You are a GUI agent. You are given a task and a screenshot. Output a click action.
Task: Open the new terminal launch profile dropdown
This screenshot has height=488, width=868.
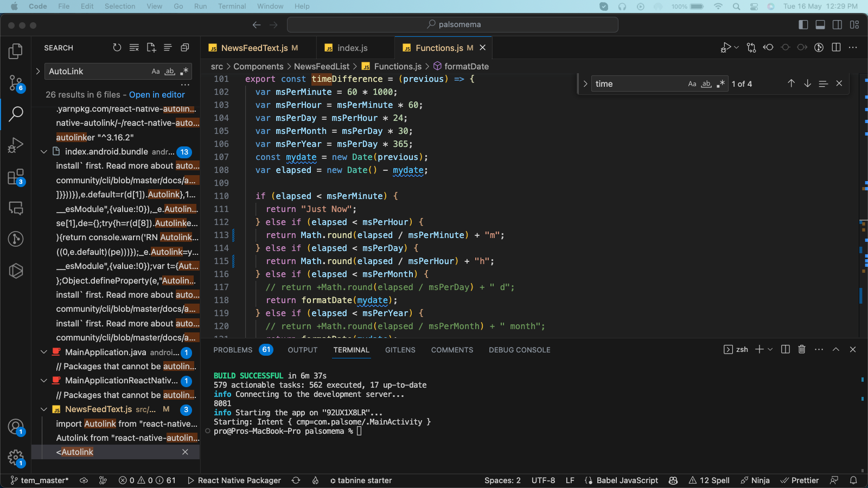pyautogui.click(x=770, y=349)
